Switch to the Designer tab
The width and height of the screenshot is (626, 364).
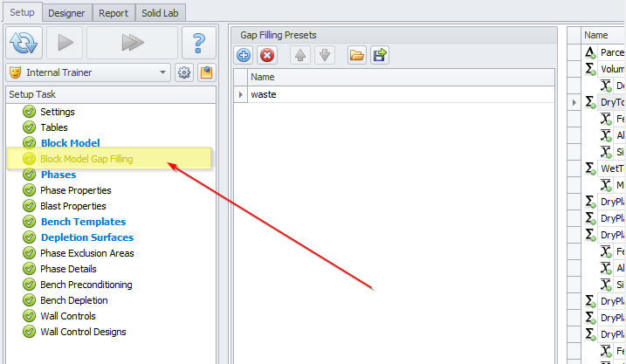coord(66,13)
